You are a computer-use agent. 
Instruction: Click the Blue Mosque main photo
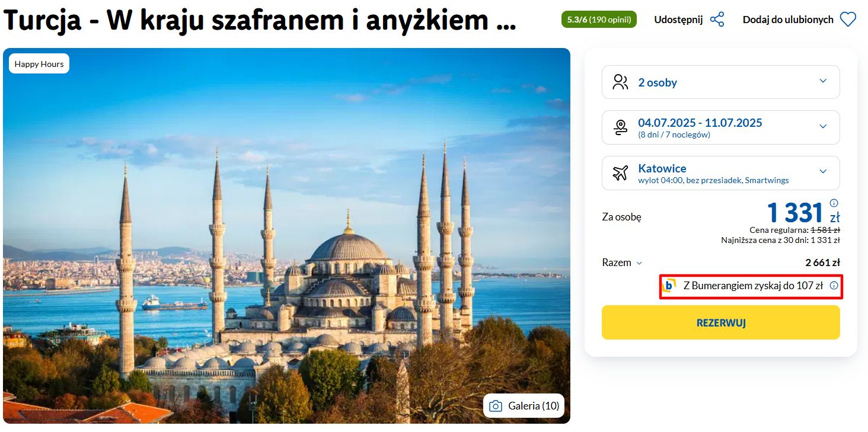286,236
